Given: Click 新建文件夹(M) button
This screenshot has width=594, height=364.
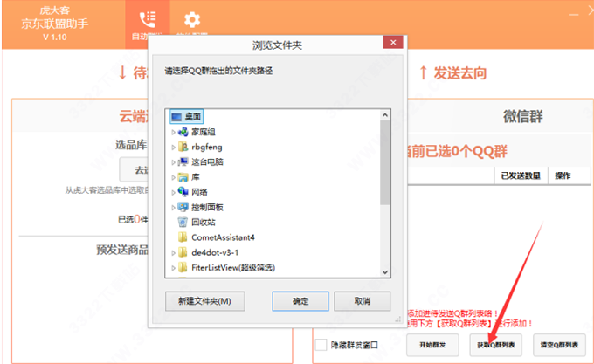Looking at the screenshot, I should click(x=205, y=301).
